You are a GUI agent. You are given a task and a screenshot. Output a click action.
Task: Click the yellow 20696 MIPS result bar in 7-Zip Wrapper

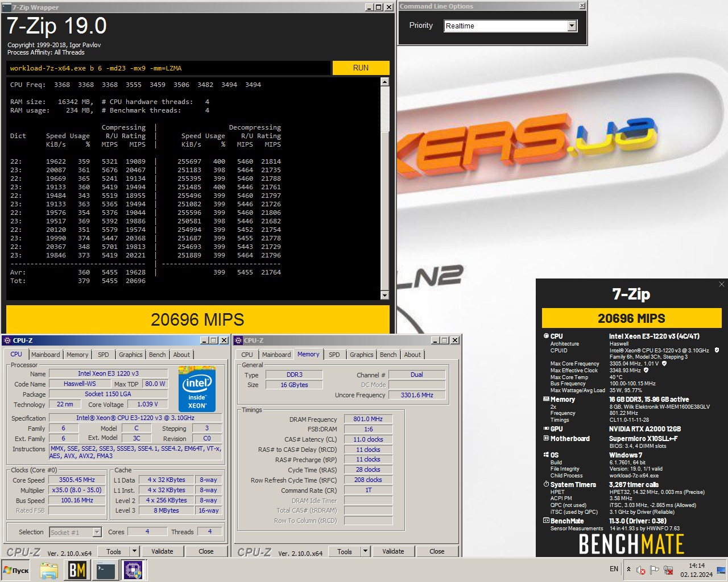coord(197,319)
